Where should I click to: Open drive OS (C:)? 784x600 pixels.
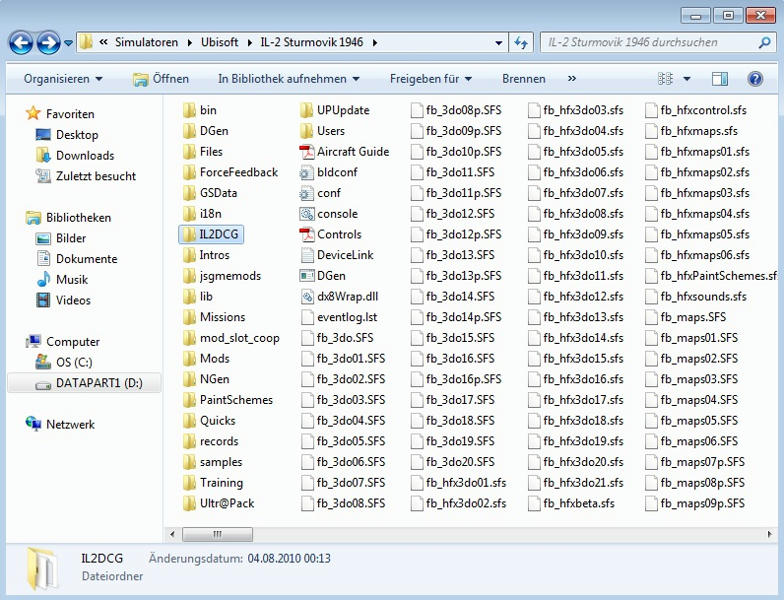(x=64, y=362)
